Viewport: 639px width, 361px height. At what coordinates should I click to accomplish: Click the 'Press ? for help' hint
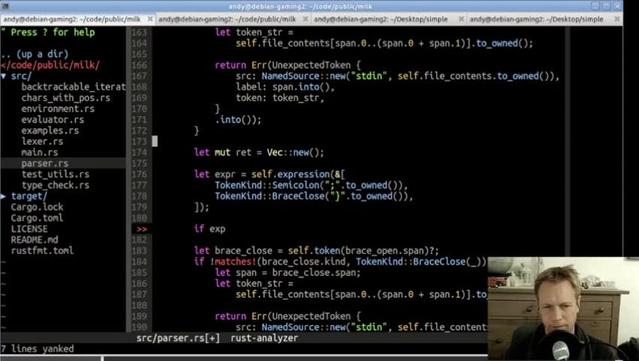(x=53, y=33)
